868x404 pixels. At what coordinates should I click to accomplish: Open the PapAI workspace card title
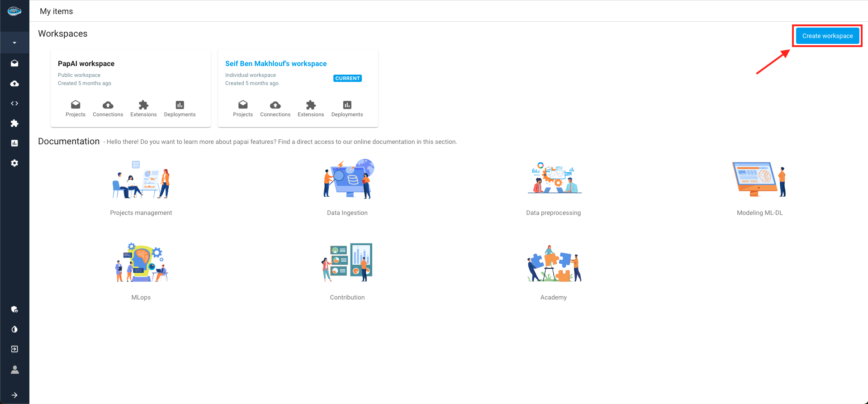[86, 64]
